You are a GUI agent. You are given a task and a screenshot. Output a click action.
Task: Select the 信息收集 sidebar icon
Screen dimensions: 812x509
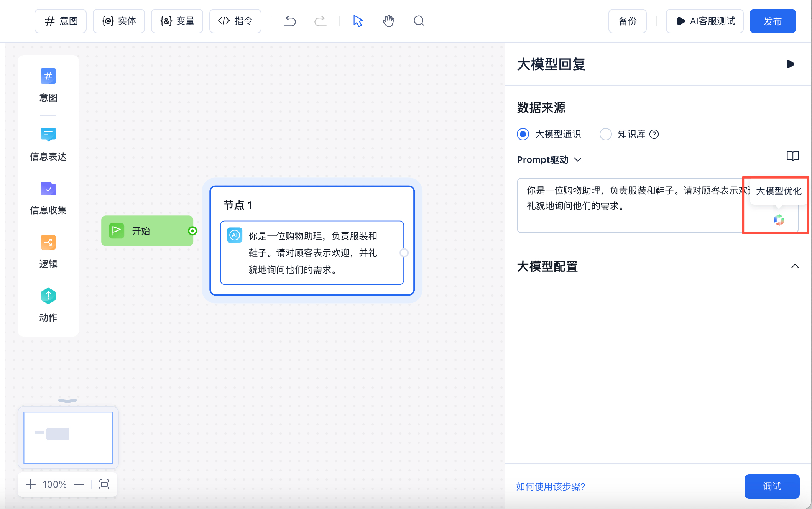click(x=48, y=189)
